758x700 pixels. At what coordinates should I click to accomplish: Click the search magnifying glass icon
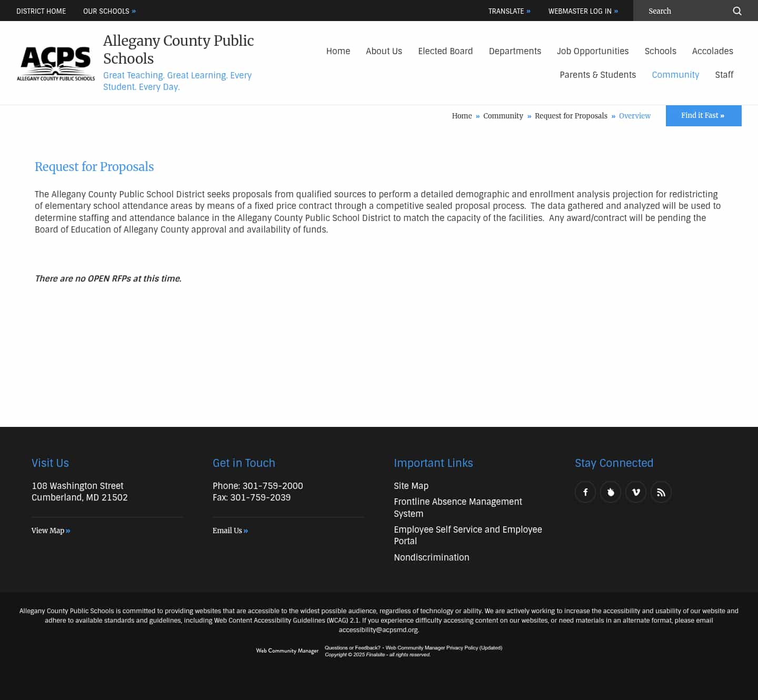click(737, 11)
